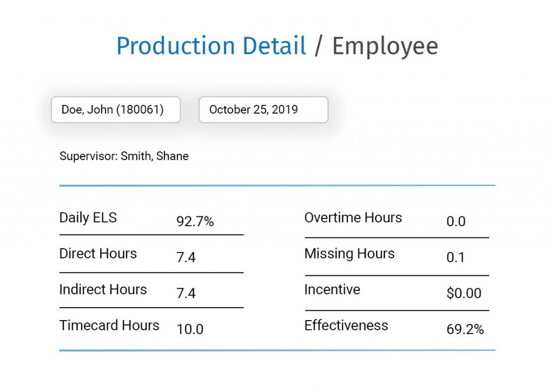Click the Effectiveness label
Image resolution: width=554 pixels, height=392 pixels.
(346, 325)
